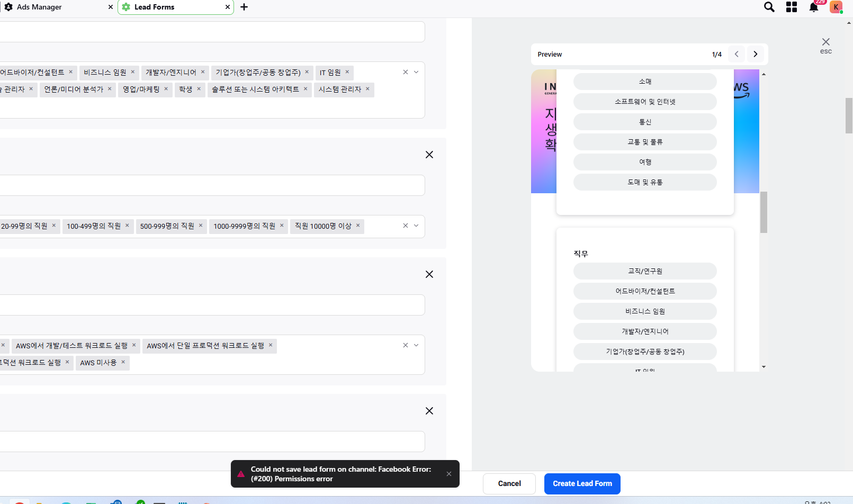Remove the 언론/미디어 분석가 tag
The image size is (853, 504).
click(x=110, y=89)
